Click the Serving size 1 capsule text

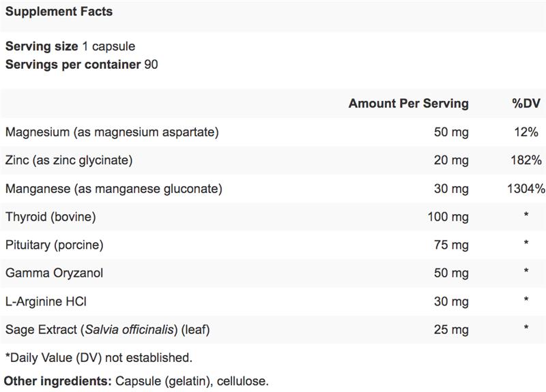70,47
